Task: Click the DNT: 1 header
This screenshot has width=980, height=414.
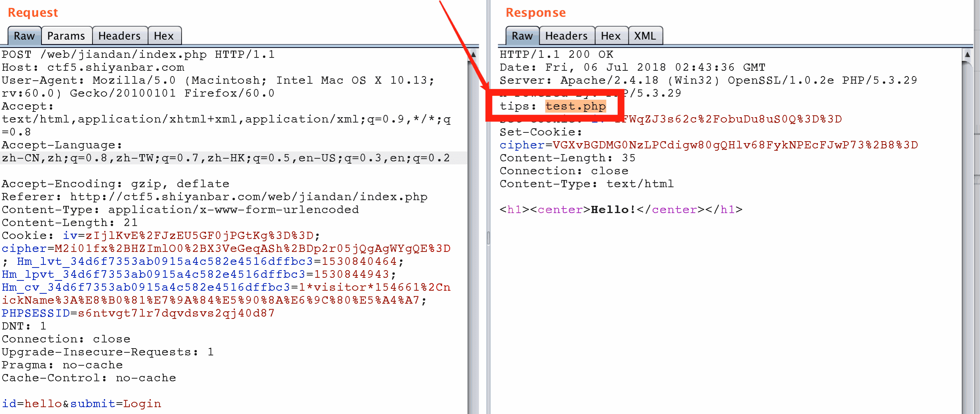Action: 24,326
